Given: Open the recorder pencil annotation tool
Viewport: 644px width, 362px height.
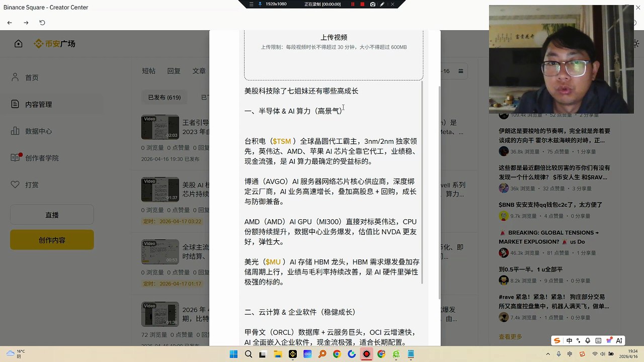Looking at the screenshot, I should point(382,4).
